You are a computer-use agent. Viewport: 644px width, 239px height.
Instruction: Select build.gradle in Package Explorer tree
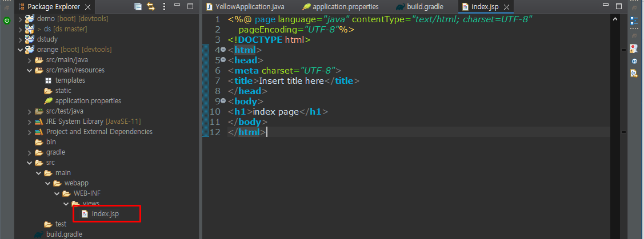pyautogui.click(x=59, y=234)
